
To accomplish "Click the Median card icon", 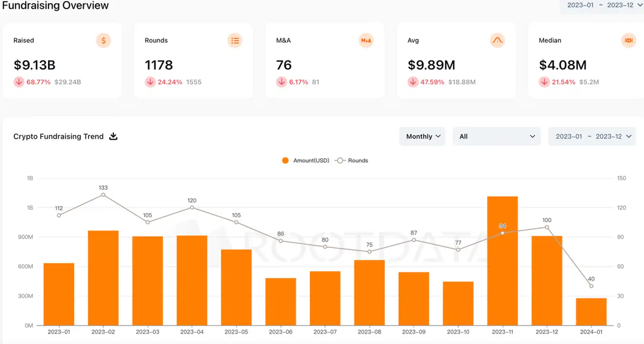I will click(x=628, y=40).
